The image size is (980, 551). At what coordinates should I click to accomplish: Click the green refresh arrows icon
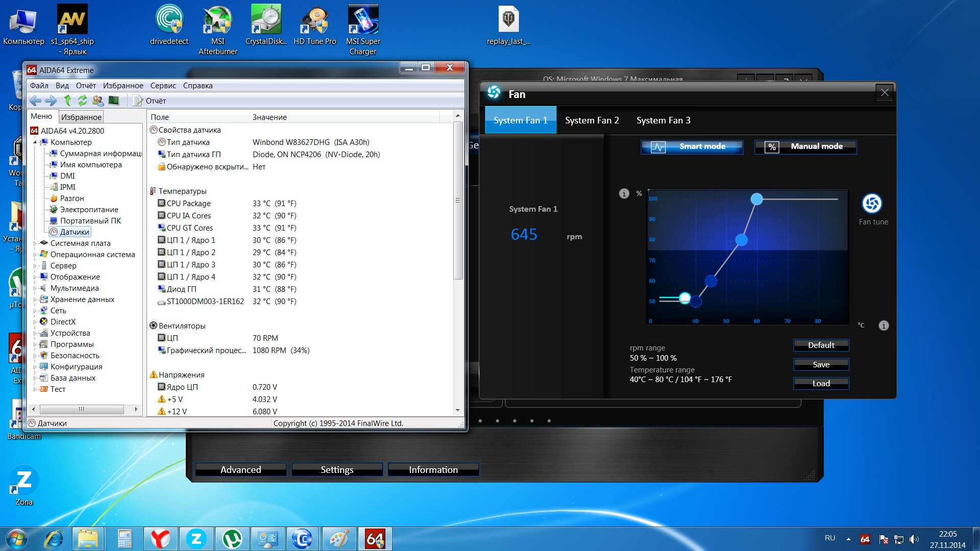(83, 101)
